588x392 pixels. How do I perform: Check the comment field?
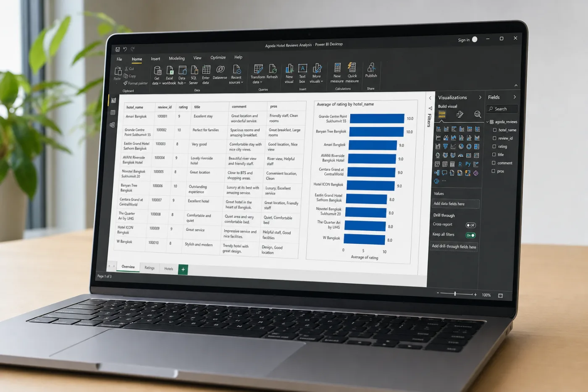click(493, 163)
